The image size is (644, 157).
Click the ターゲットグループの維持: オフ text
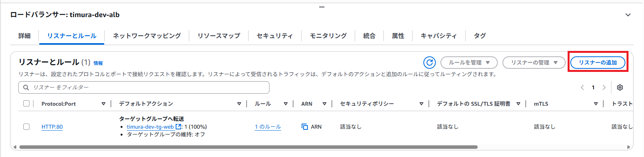(x=166, y=134)
